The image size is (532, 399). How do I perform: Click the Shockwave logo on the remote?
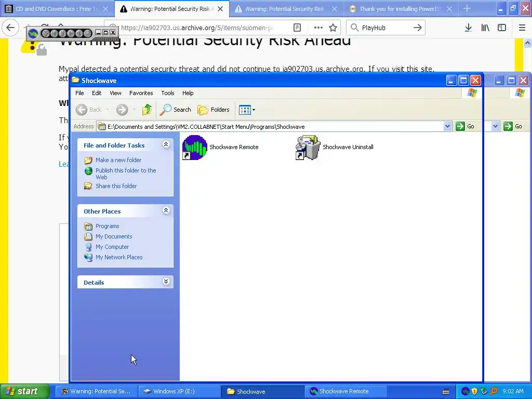coord(33,33)
